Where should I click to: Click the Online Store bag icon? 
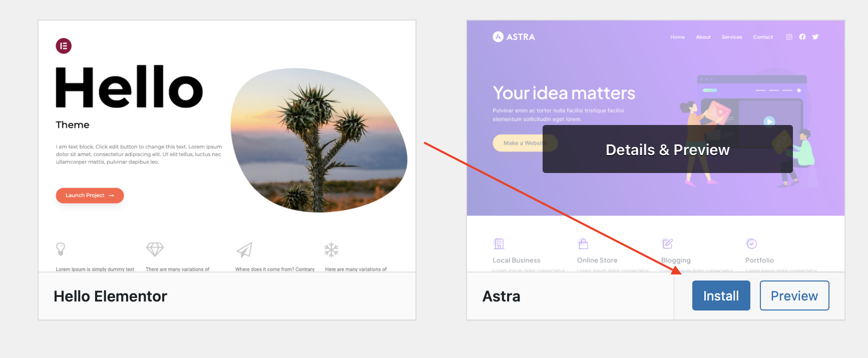(583, 243)
